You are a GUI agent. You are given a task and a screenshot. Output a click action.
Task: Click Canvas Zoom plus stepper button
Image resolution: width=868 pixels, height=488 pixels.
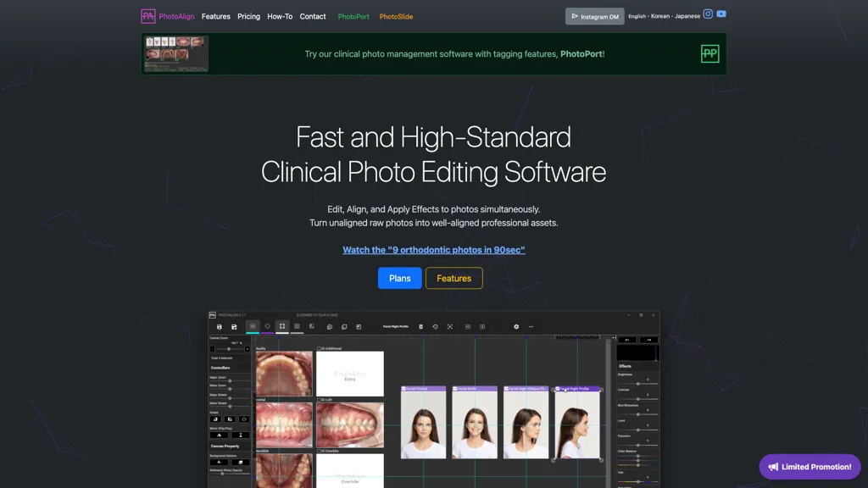[247, 349]
